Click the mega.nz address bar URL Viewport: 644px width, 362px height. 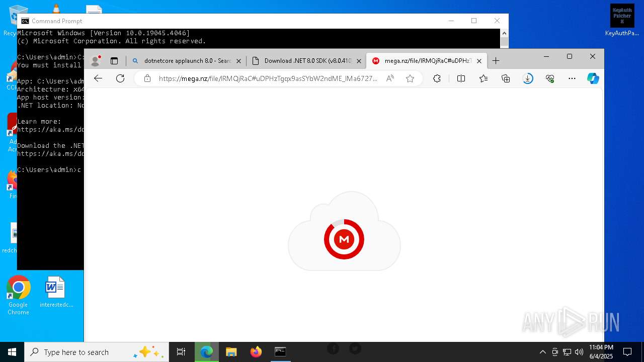point(268,78)
